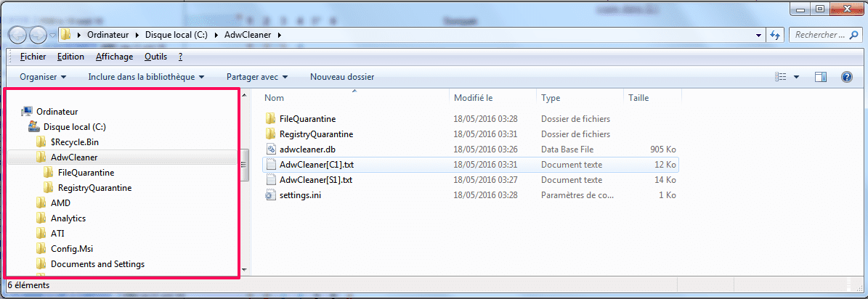Open the view options dropdown arrow
Viewport: 868px width, 299px height.
(x=797, y=77)
